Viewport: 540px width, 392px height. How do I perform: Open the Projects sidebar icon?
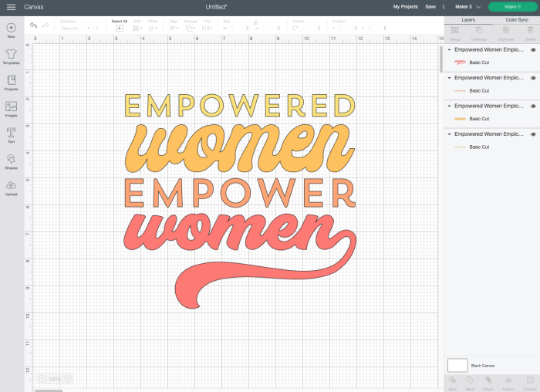tap(11, 82)
